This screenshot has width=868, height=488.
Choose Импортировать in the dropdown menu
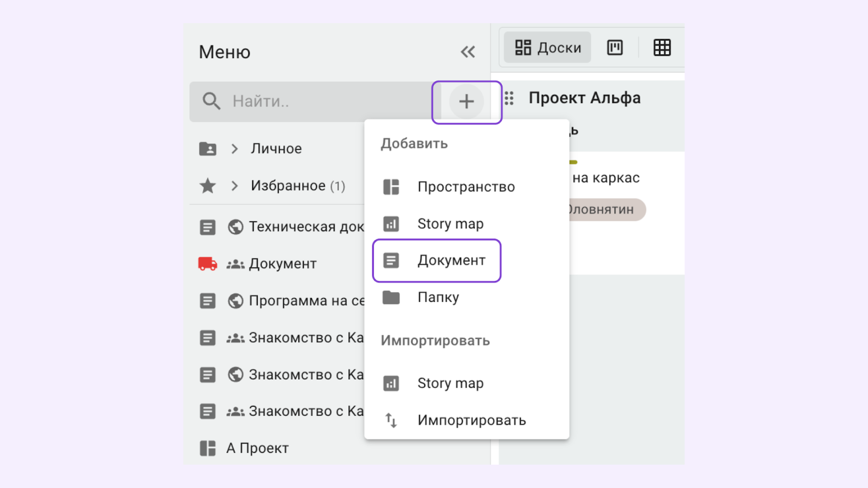(x=471, y=420)
